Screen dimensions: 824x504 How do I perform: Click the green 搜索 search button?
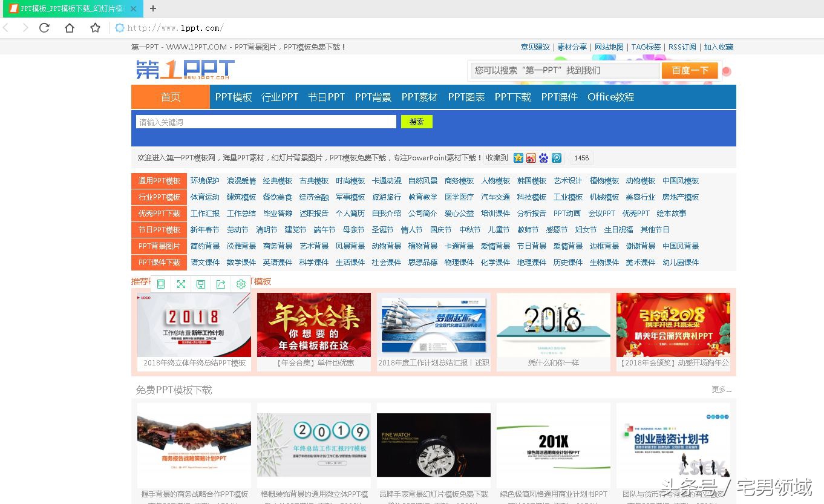coord(416,121)
